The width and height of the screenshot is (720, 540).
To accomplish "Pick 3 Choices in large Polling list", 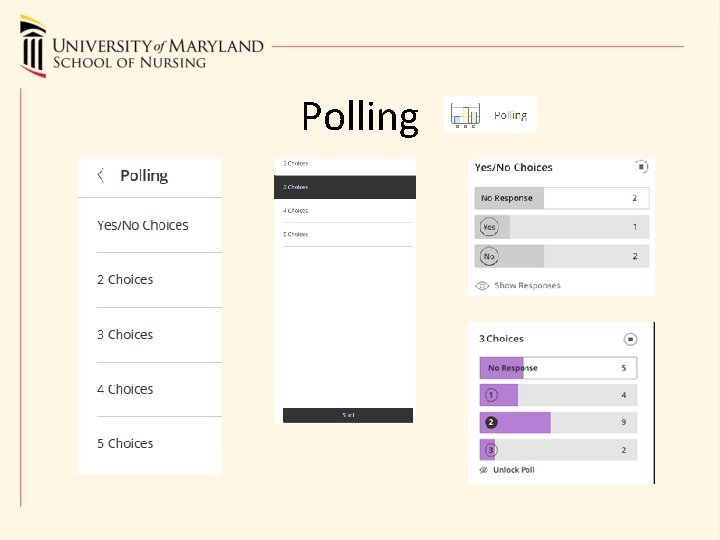I will coord(125,335).
